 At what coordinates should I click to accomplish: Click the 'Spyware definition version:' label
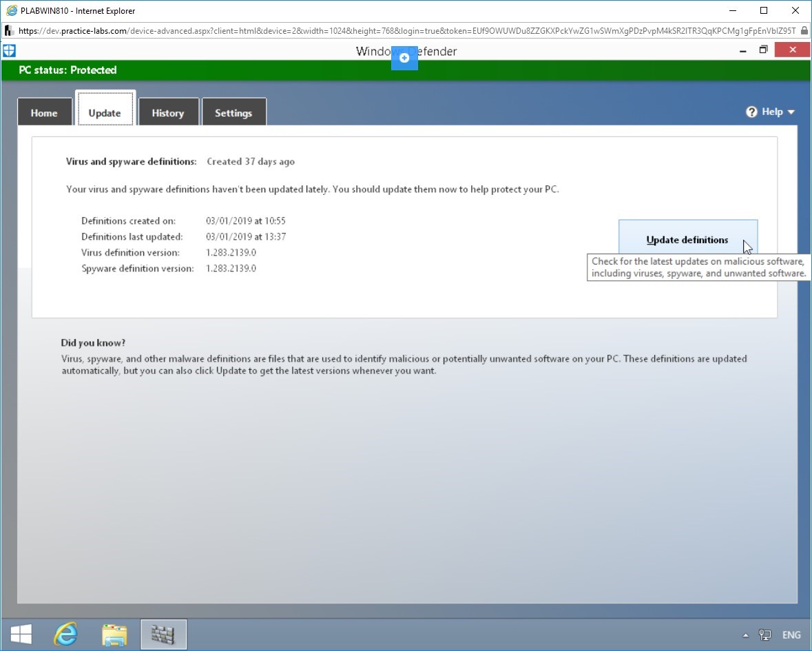click(x=138, y=268)
